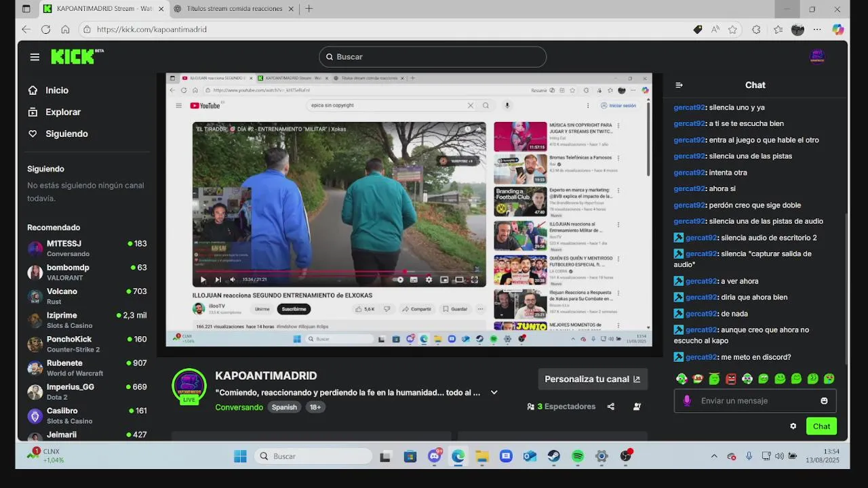Open the emoji picker in message box

click(824, 401)
